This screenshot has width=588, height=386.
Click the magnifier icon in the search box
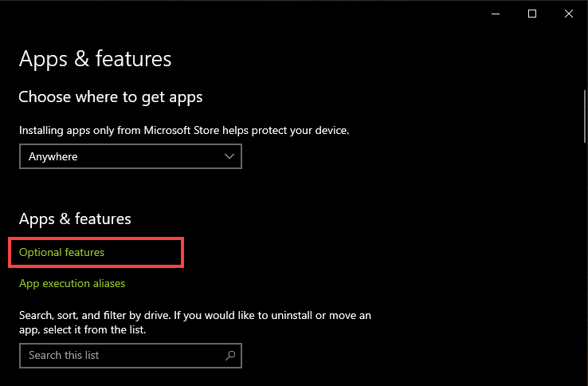[x=230, y=355]
